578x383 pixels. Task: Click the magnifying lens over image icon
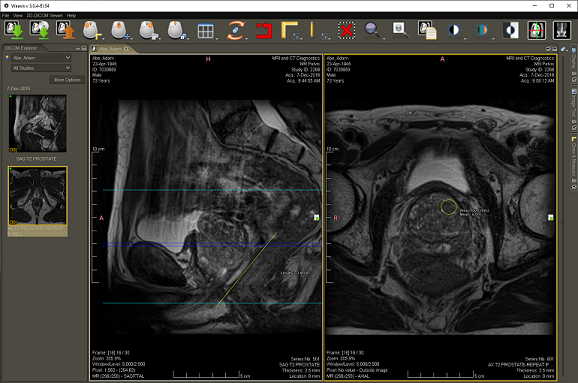pos(400,30)
